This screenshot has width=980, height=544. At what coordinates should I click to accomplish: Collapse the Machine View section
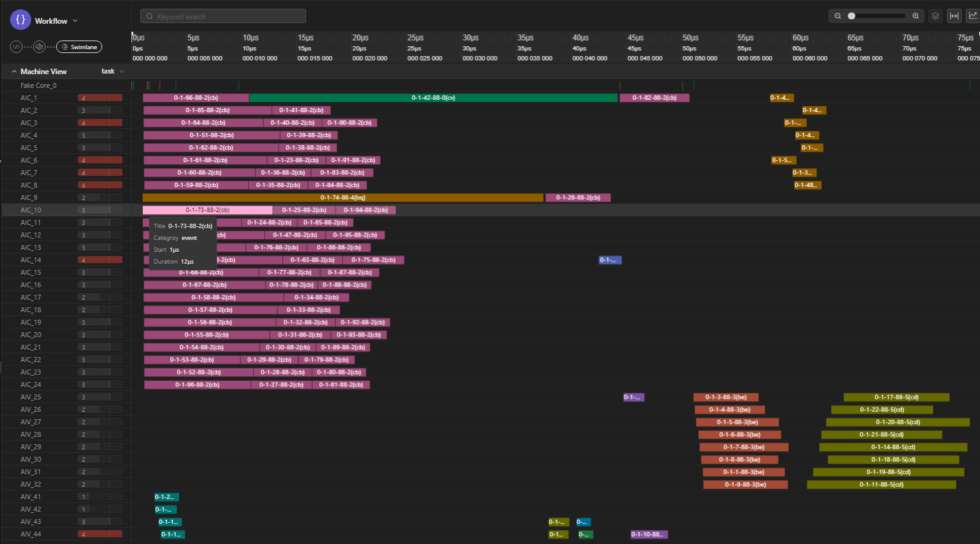tap(14, 72)
